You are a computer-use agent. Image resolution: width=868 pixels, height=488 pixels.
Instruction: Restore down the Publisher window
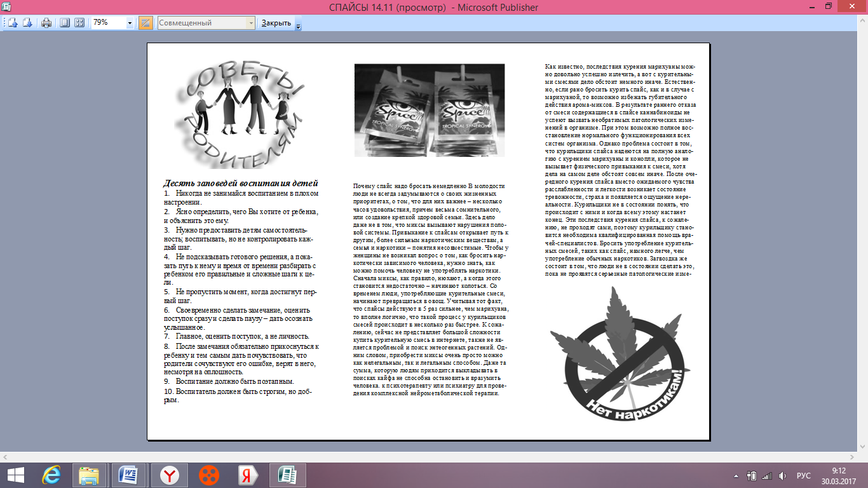point(829,6)
